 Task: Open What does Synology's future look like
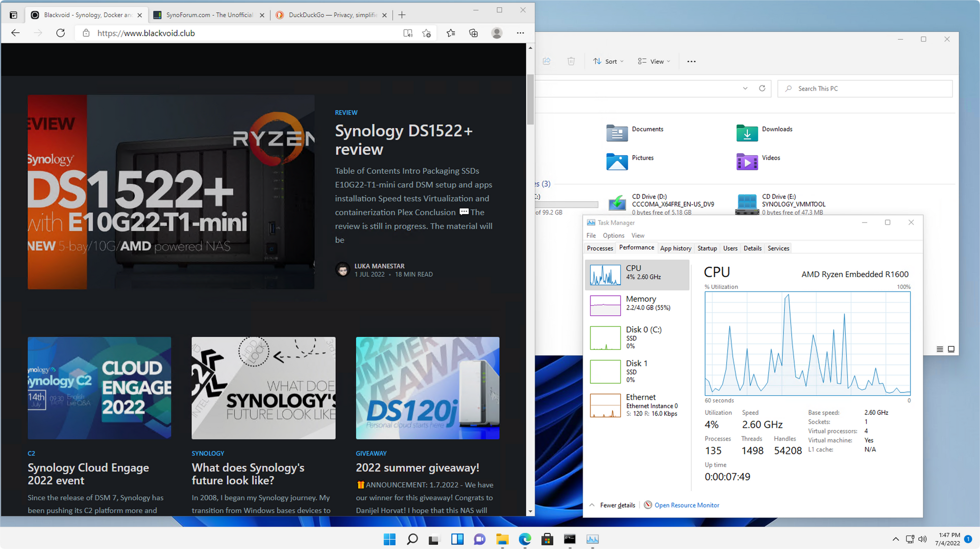click(248, 474)
